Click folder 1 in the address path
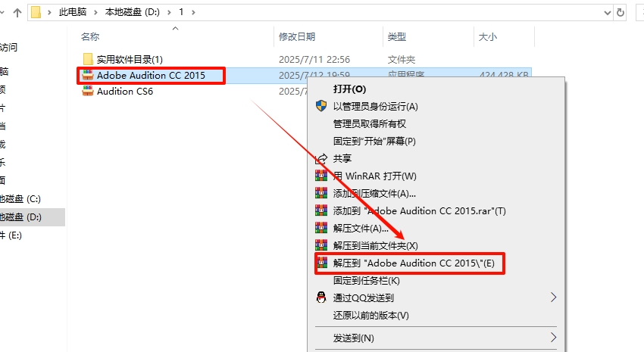 pyautogui.click(x=181, y=12)
